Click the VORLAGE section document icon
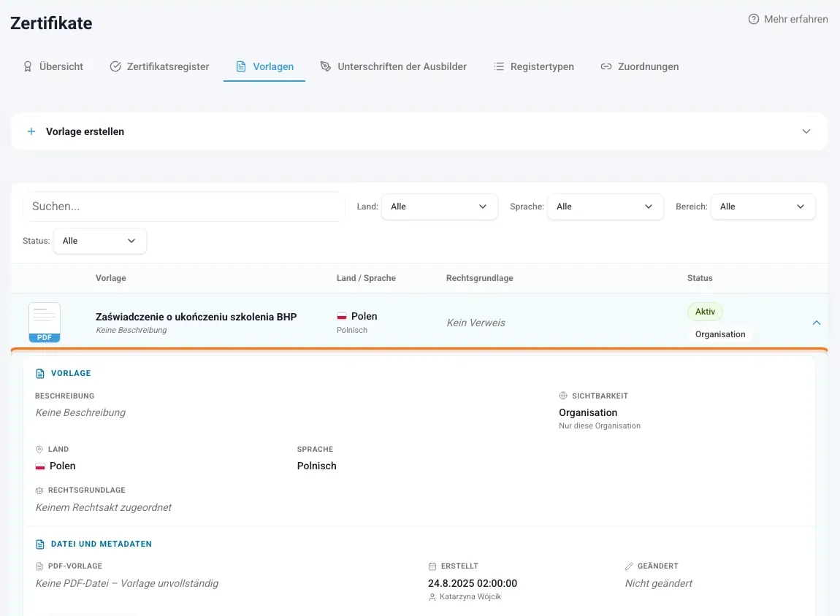Image resolution: width=840 pixels, height=616 pixels. (x=40, y=374)
